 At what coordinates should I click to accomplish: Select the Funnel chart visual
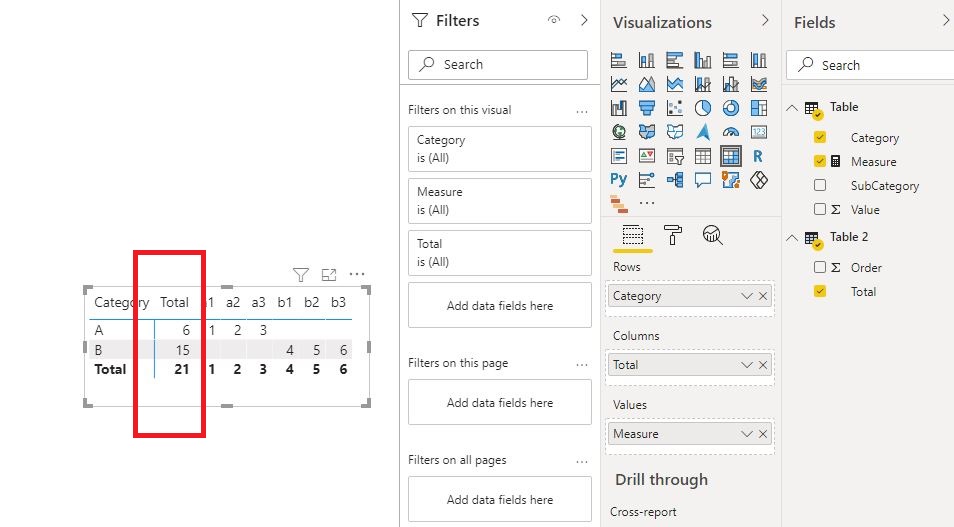[647, 108]
